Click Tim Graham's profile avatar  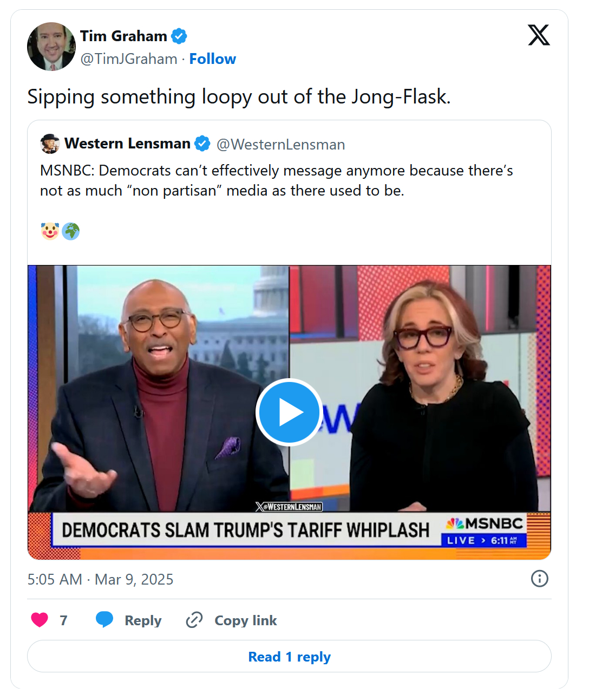tap(51, 47)
